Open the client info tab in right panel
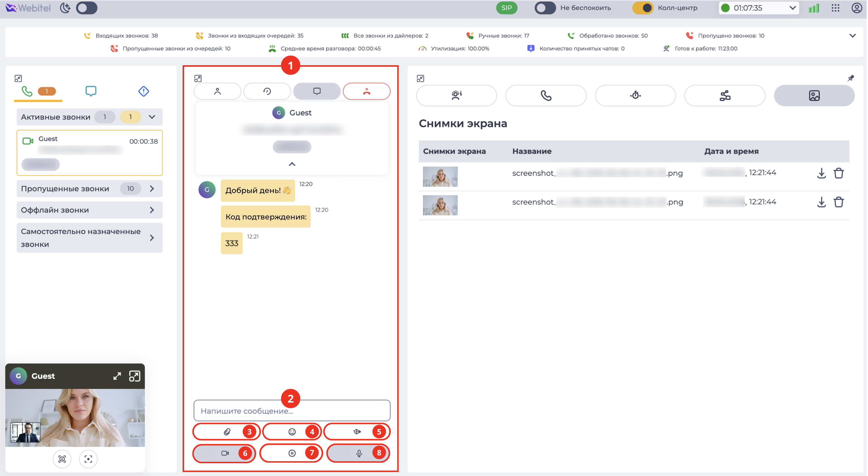Viewport: 868px width, 476px height. pos(456,96)
